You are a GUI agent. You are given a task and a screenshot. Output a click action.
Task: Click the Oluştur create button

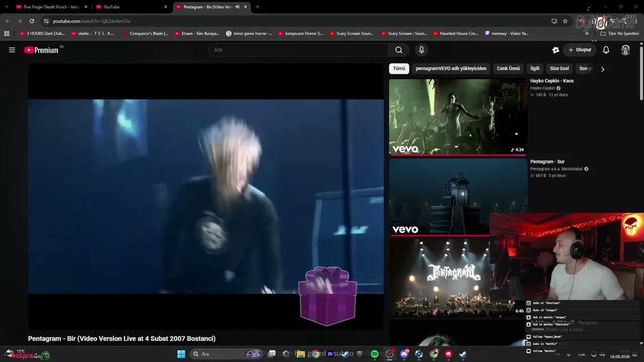(x=580, y=50)
